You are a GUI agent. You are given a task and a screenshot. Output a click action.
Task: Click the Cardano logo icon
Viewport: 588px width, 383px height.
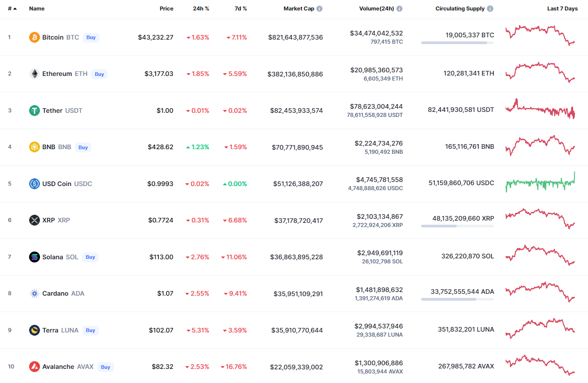pos(35,293)
